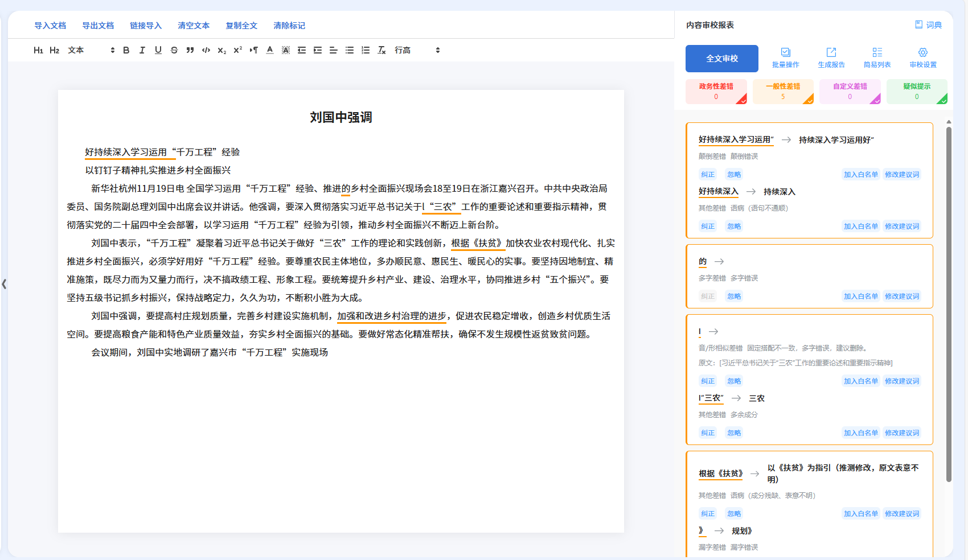Toggle the 政务性差错 error filter
The width and height of the screenshot is (968, 560).
[716, 91]
